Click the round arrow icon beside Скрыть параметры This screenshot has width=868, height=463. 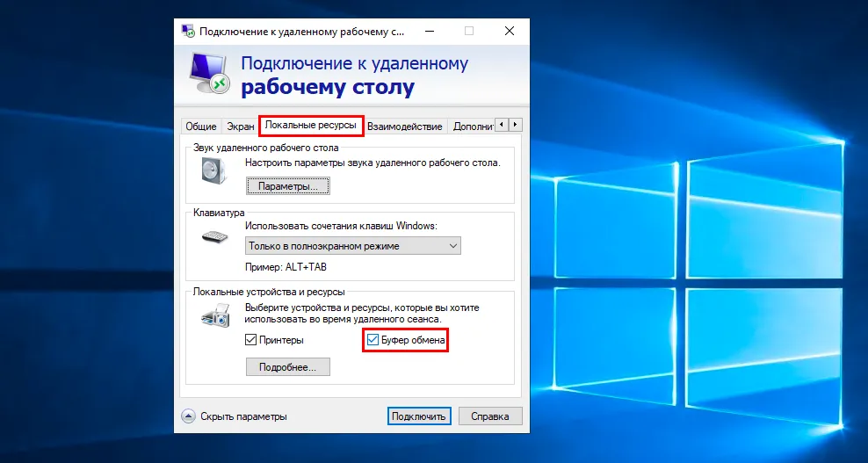188,416
